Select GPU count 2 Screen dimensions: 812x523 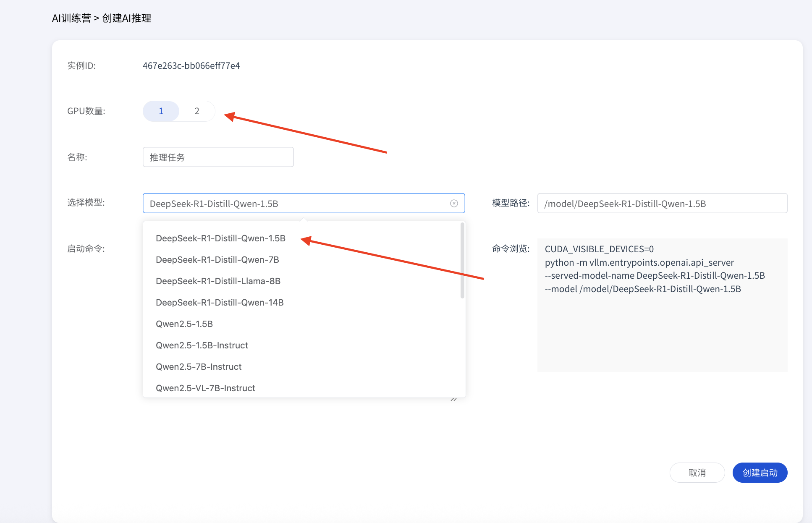point(197,111)
